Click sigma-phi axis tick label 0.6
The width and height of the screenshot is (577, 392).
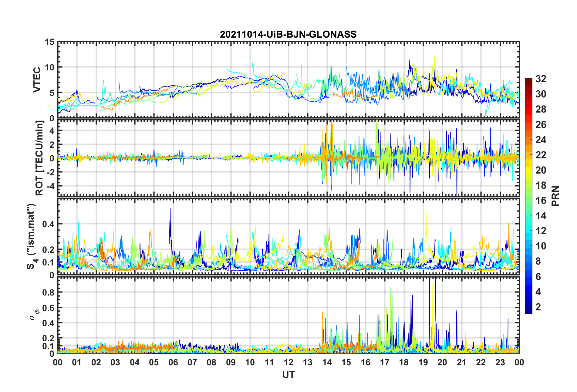coord(48,308)
